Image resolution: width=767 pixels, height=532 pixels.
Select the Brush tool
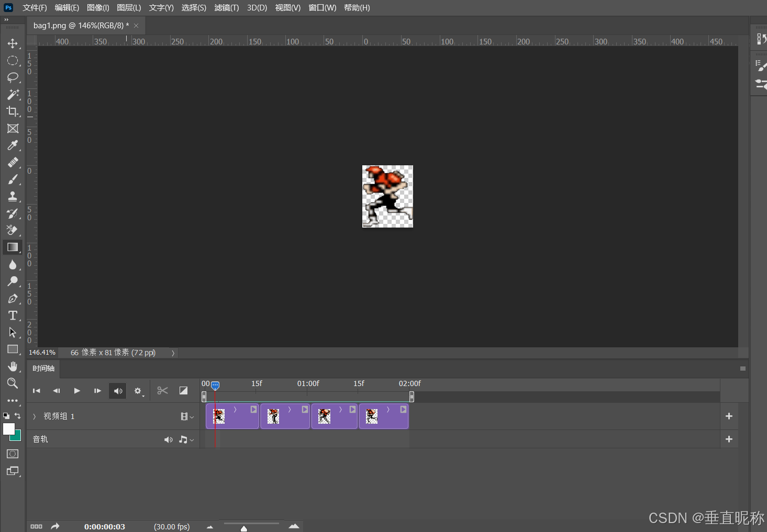point(13,179)
